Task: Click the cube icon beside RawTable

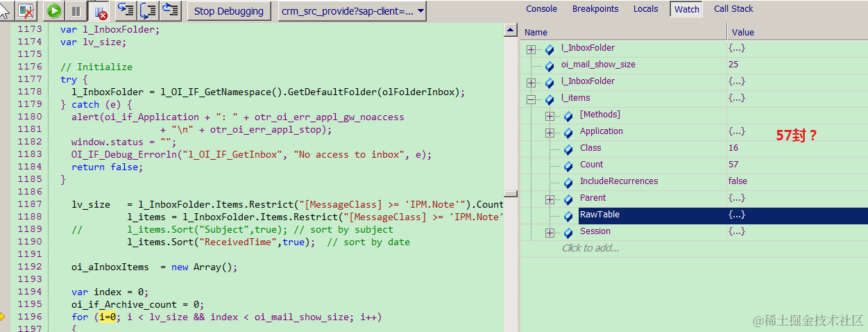Action: pyautogui.click(x=568, y=216)
